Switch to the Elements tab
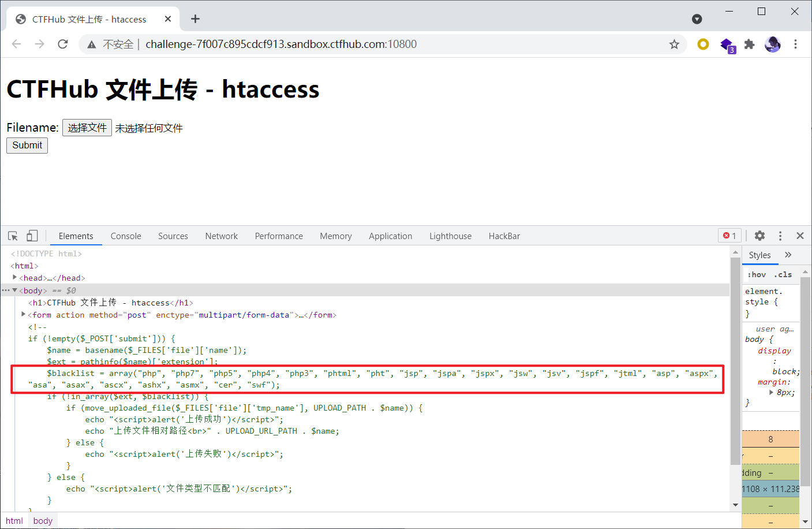The width and height of the screenshot is (812, 529). pos(76,236)
